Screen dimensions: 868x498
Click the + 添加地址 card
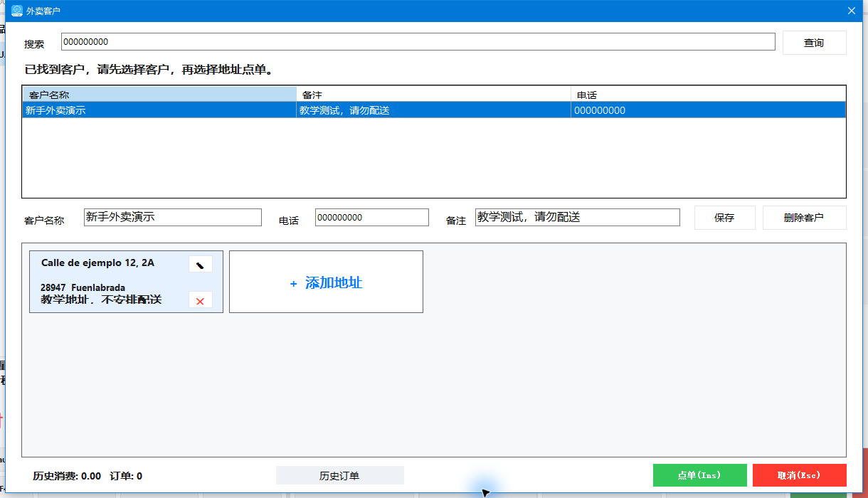326,282
